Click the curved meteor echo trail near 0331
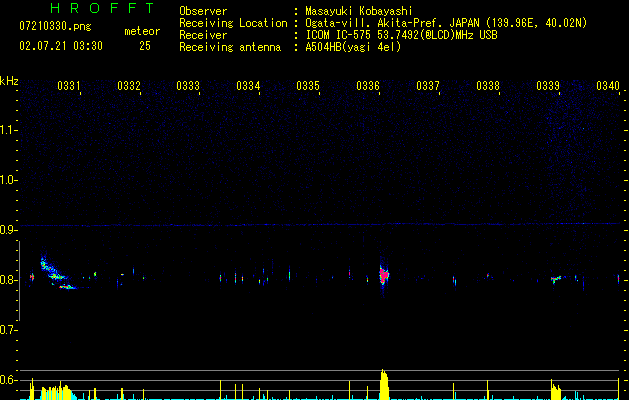The width and height of the screenshot is (629, 400). 57,272
